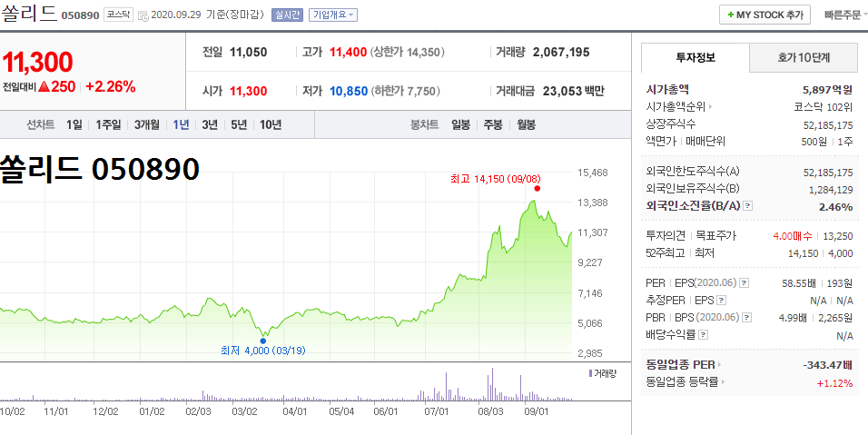Click the +2.26% change percentage
The width and height of the screenshot is (868, 435).
pos(111,86)
